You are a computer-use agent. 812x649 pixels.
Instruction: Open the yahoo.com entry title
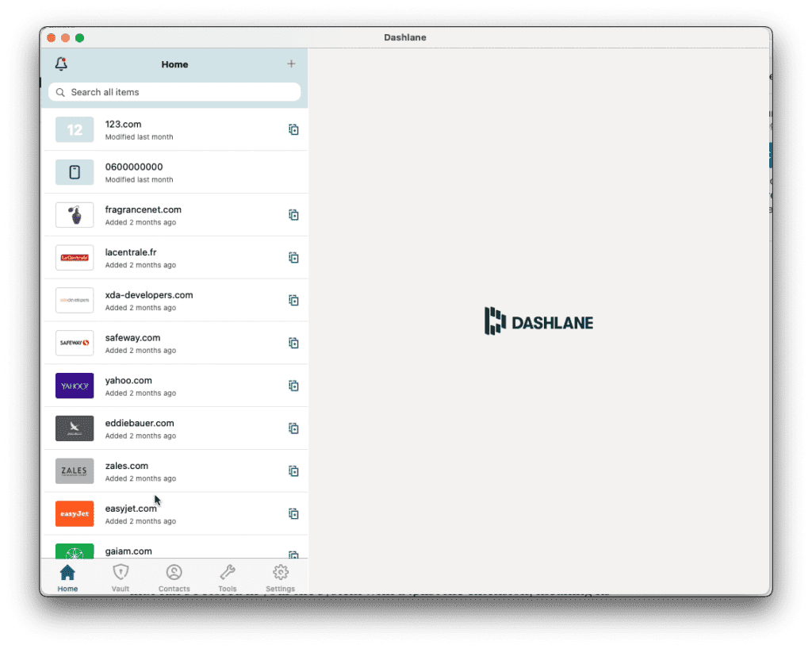pyautogui.click(x=128, y=381)
